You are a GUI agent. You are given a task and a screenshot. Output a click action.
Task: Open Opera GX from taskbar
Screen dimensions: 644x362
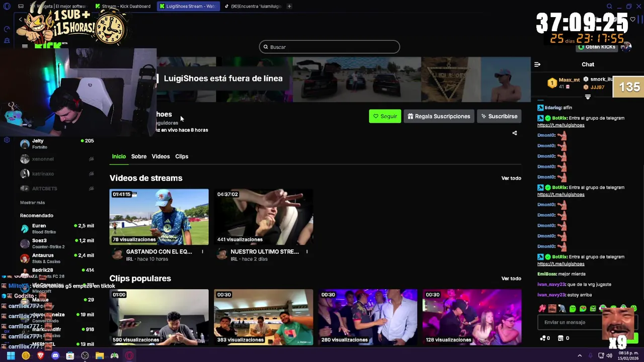click(x=129, y=355)
